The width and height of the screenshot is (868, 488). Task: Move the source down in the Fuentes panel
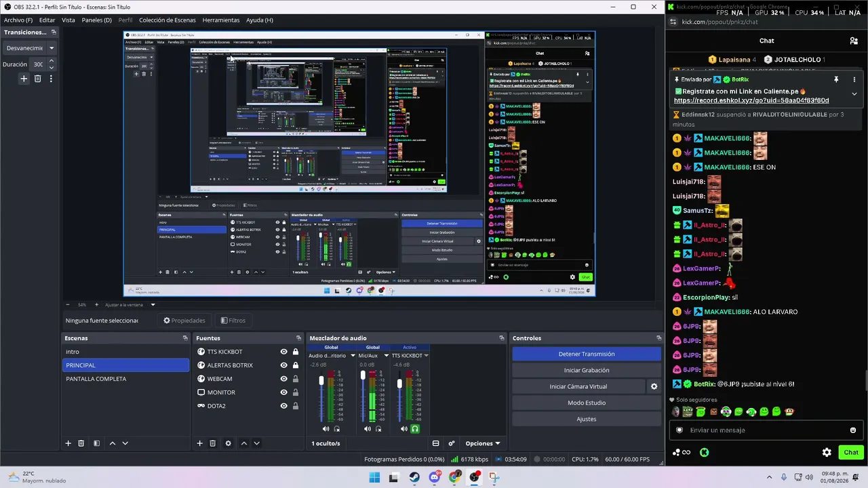click(256, 443)
